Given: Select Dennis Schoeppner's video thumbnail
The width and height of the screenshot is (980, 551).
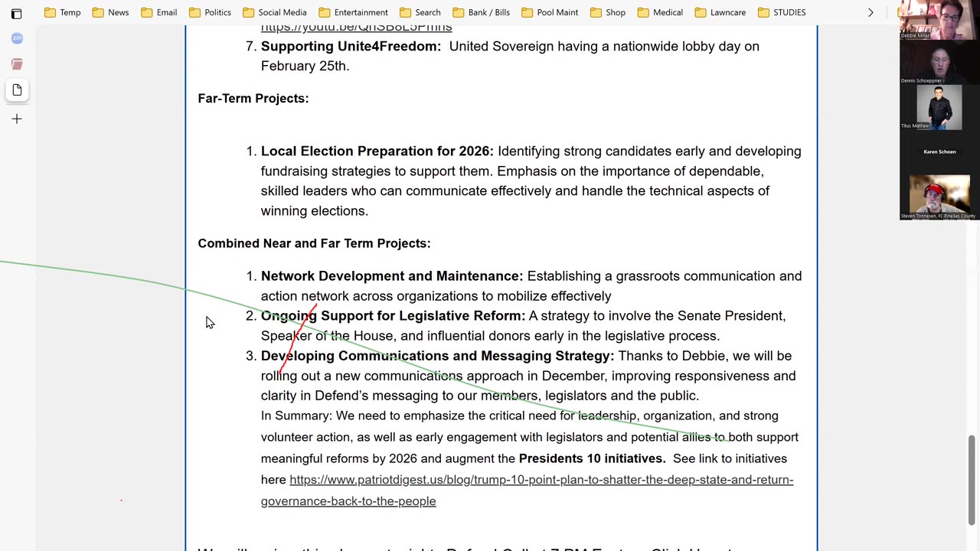Looking at the screenshot, I should [939, 64].
